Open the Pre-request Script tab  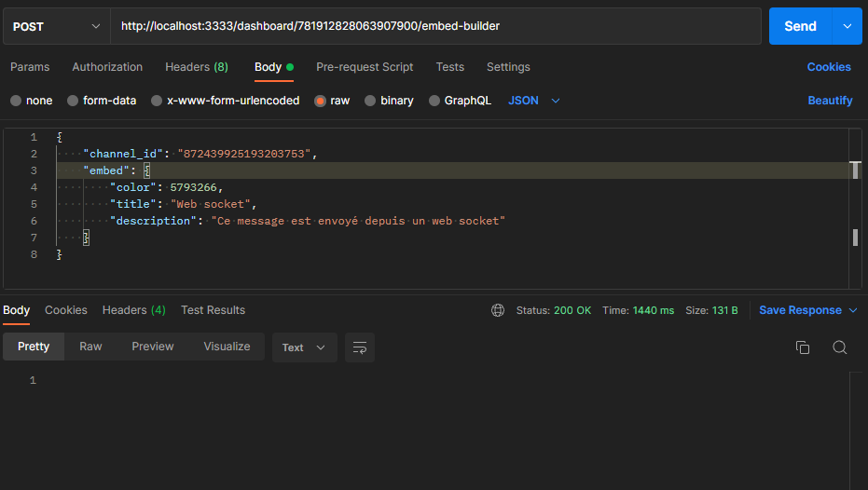click(x=365, y=67)
